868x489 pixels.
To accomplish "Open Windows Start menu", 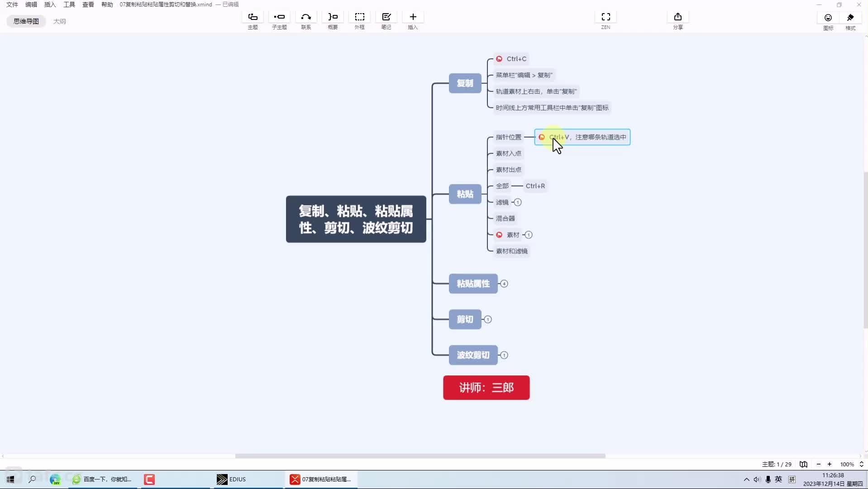I will (10, 479).
